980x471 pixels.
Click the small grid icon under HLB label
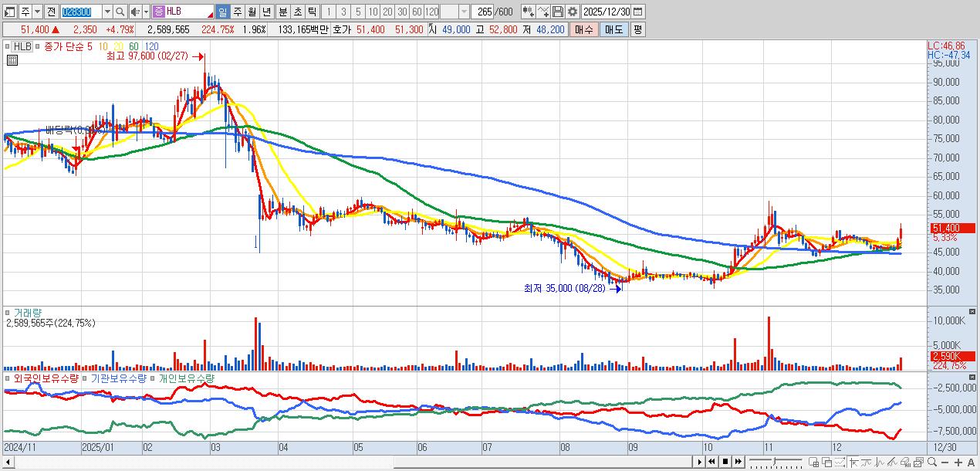pos(11,59)
